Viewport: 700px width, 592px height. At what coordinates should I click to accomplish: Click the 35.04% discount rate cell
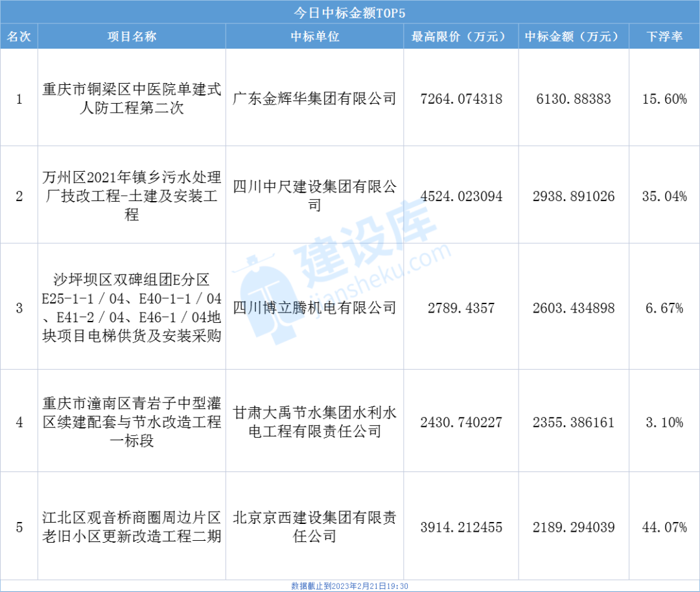coord(664,196)
